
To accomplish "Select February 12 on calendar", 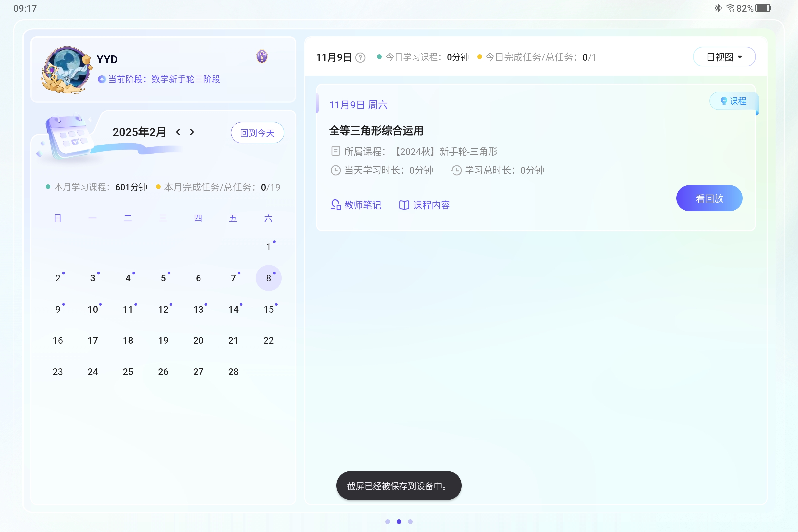I will point(163,309).
